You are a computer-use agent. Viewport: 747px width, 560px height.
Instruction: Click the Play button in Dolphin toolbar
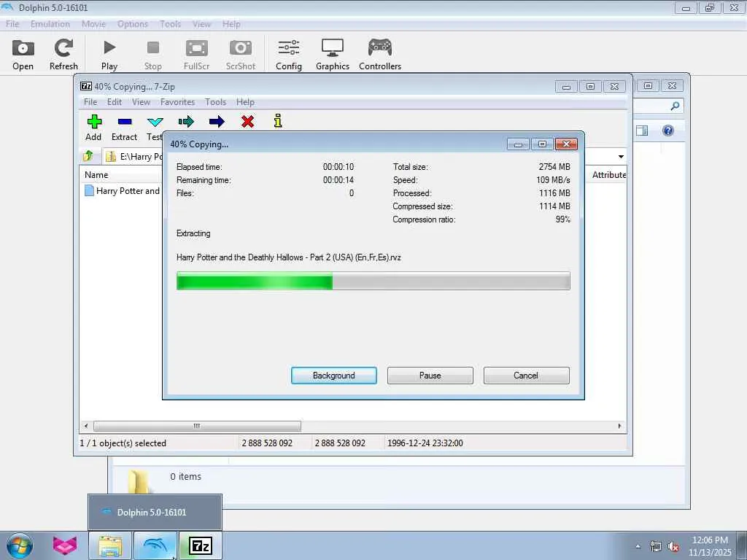109,54
